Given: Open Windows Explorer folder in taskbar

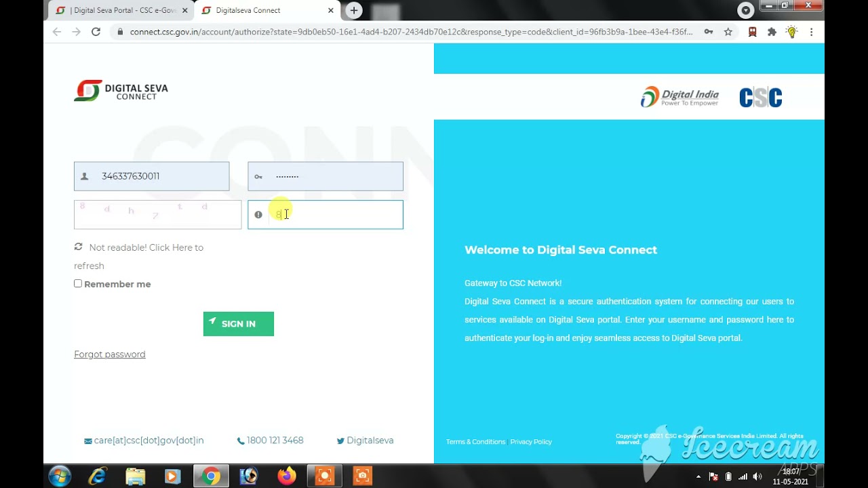Looking at the screenshot, I should click(136, 476).
